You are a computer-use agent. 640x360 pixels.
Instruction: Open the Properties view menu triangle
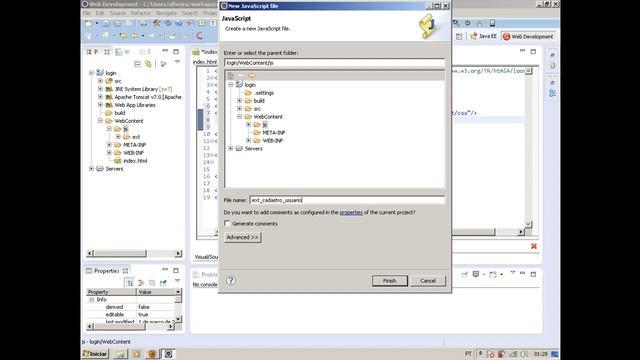coord(177,281)
